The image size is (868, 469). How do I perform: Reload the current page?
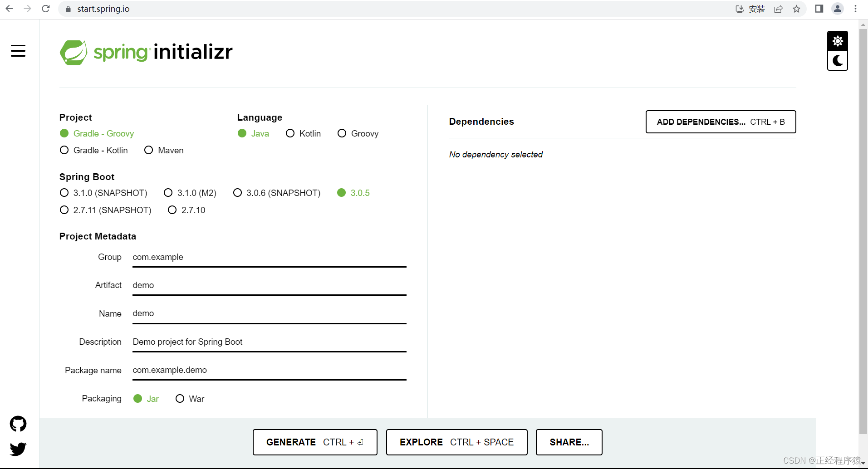click(46, 9)
